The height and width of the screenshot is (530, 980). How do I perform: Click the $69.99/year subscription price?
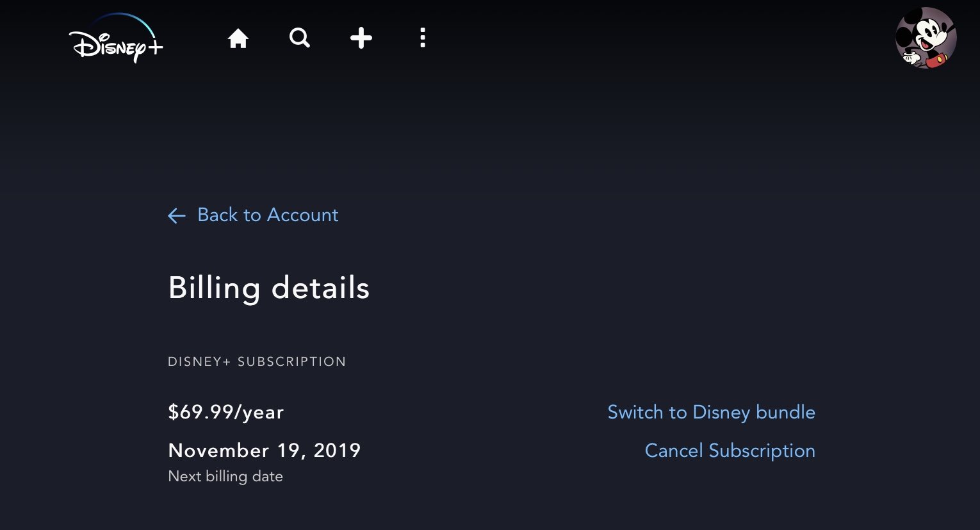pos(225,412)
